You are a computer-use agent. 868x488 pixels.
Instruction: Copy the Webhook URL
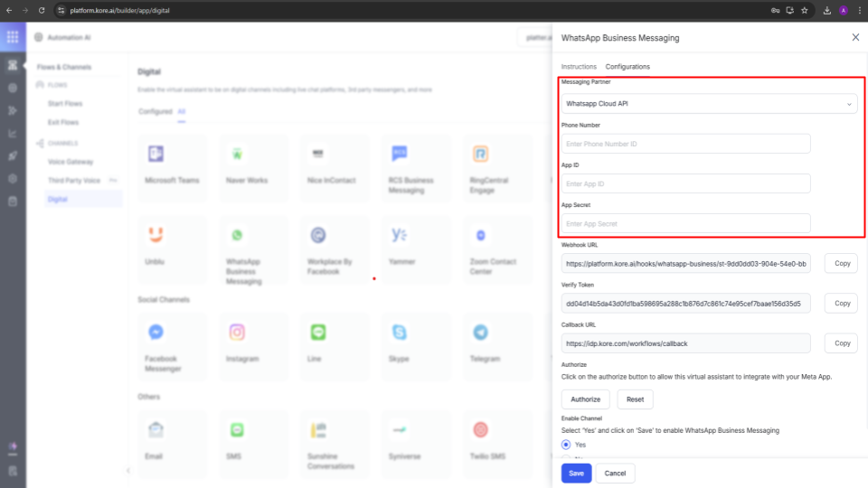coord(842,263)
